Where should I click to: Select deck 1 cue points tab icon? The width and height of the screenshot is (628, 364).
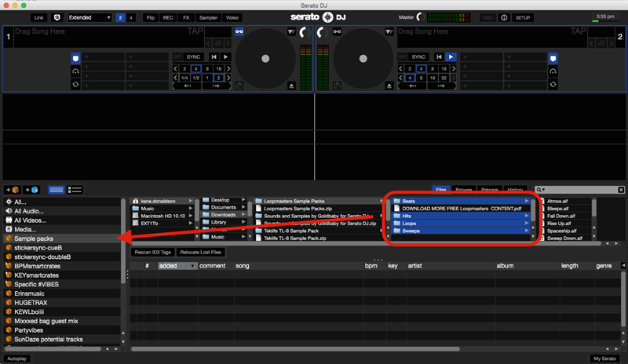point(75,59)
